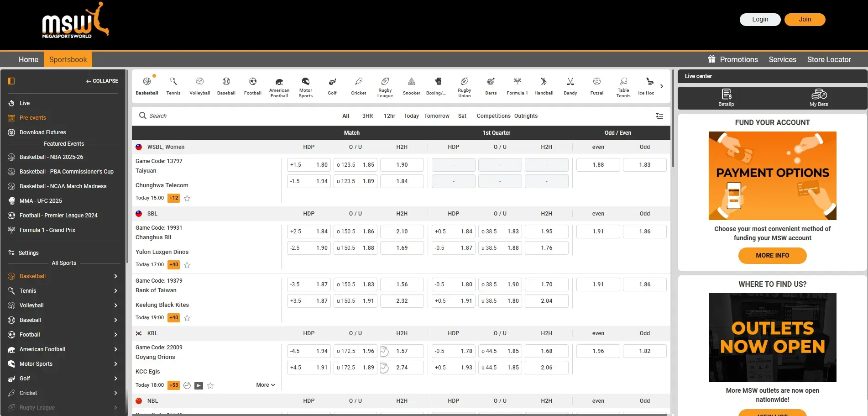Favorite the Taiyuan vs Chunghwa Telecom match star
Screen dimensions: 868x416
tap(187, 198)
